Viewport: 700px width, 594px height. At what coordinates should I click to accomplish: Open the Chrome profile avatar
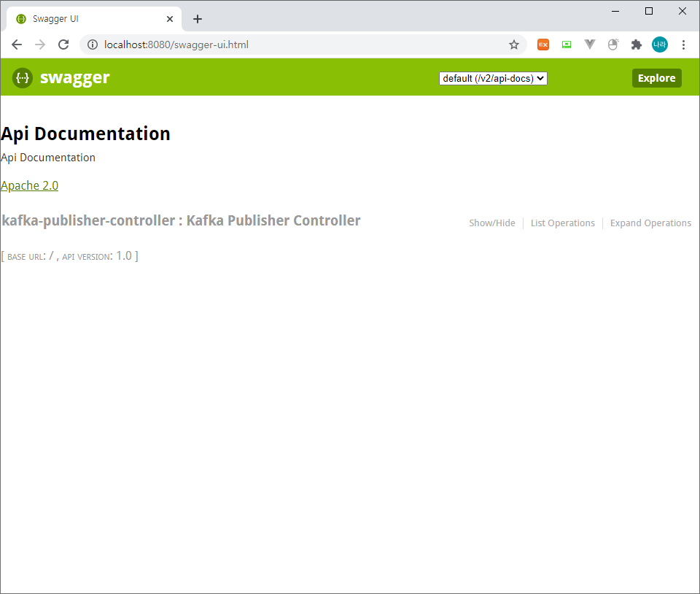click(x=660, y=45)
